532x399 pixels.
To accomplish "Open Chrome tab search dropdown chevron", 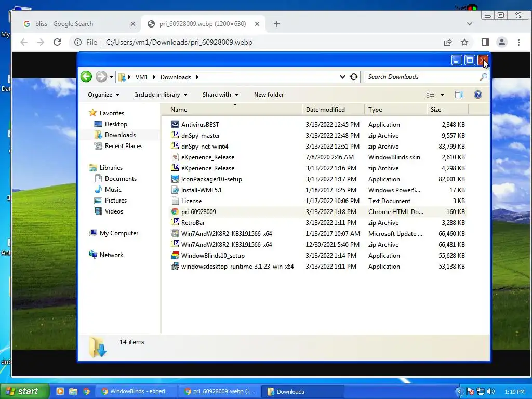I will pos(470,24).
